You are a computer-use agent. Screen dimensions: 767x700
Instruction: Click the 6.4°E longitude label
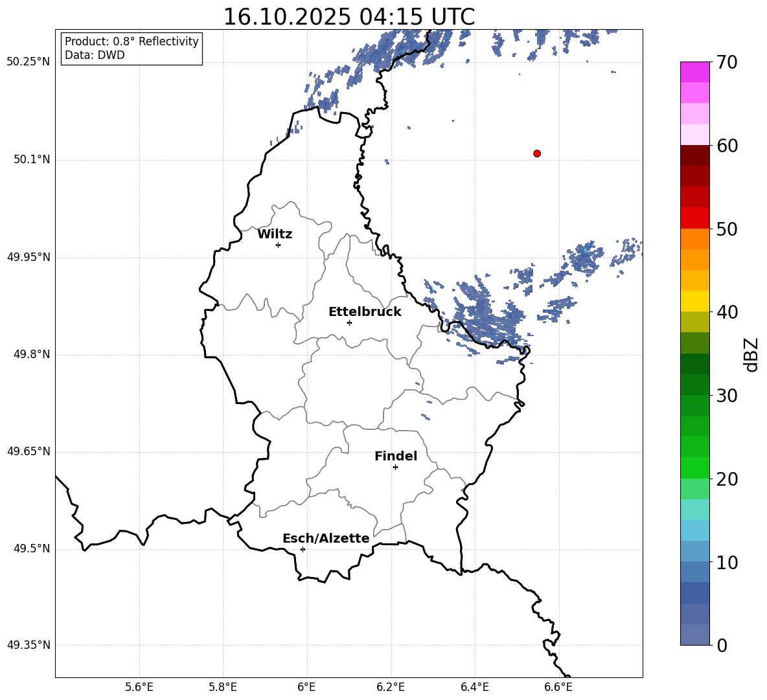[x=474, y=687]
